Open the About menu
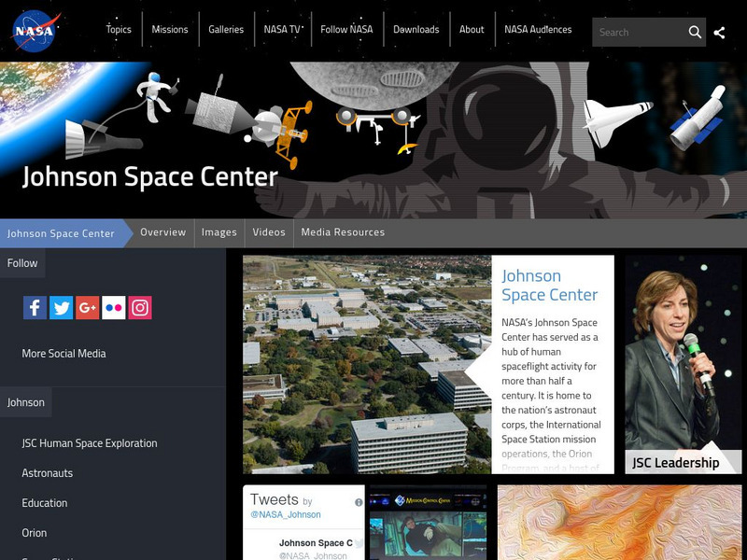 [472, 30]
